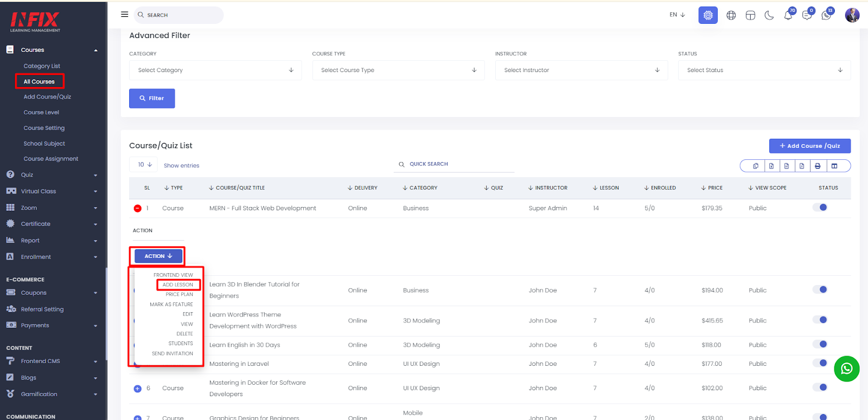Sort by COURSE/QUIZ TITLE column header
The height and width of the screenshot is (420, 868).
coord(237,188)
